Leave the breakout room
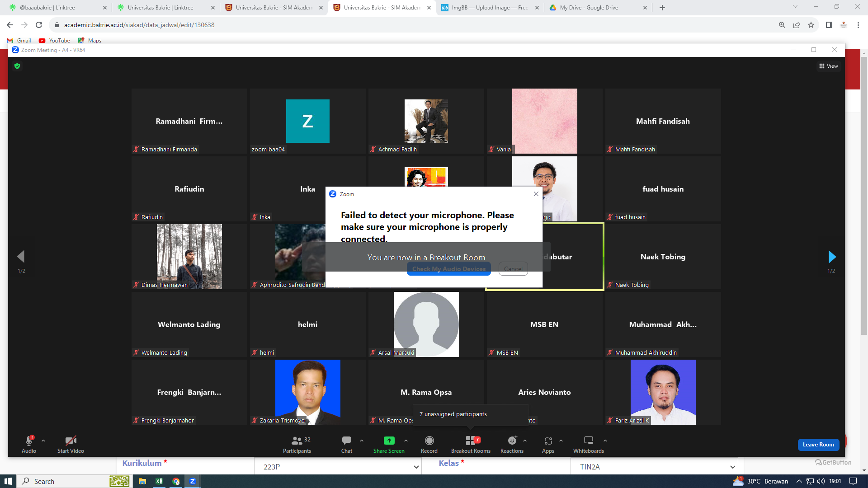The width and height of the screenshot is (868, 488). pyautogui.click(x=818, y=445)
